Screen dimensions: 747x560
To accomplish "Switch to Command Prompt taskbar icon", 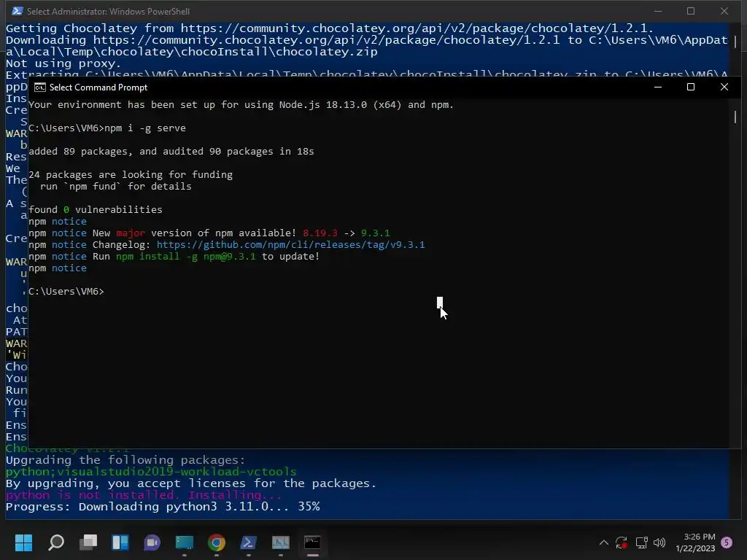I will [312, 542].
